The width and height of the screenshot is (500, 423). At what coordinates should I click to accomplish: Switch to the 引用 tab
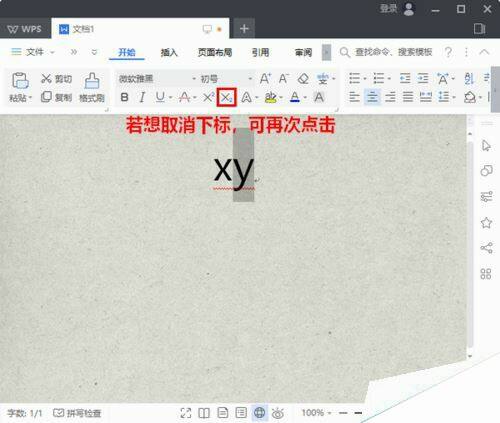pyautogui.click(x=260, y=52)
